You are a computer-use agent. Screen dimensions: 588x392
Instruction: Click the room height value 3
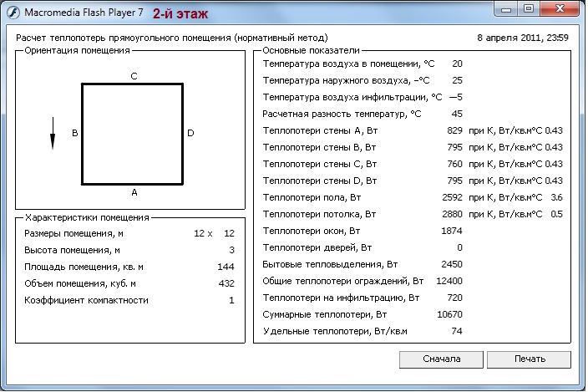[x=231, y=250]
